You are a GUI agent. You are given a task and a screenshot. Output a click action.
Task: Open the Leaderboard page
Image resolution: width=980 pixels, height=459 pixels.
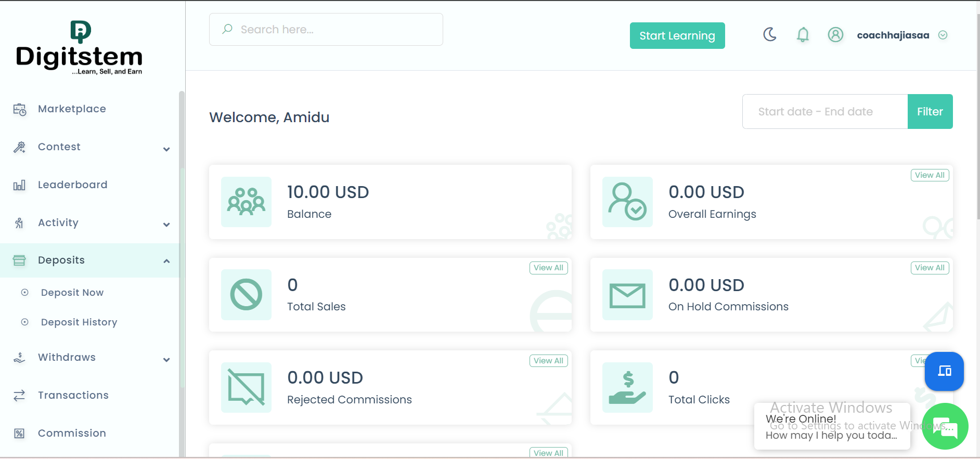click(73, 185)
